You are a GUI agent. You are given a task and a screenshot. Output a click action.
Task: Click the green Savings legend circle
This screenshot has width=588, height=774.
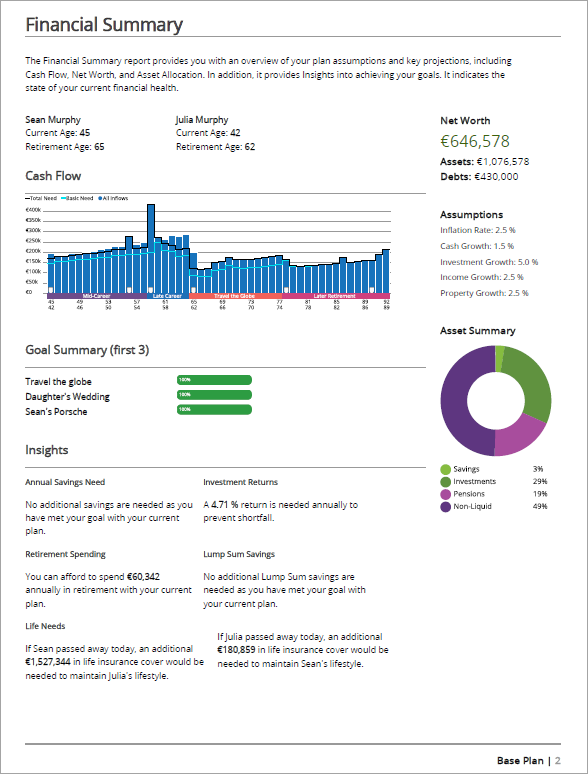coord(445,469)
